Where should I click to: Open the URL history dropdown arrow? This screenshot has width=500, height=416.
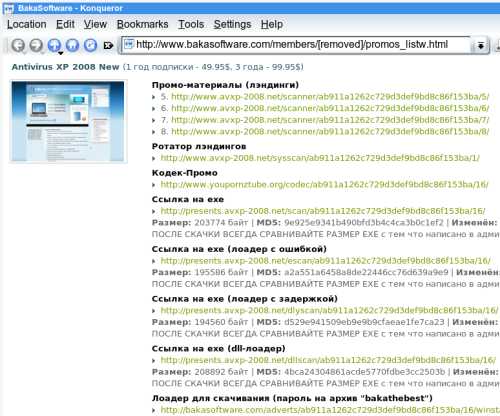pyautogui.click(x=481, y=45)
